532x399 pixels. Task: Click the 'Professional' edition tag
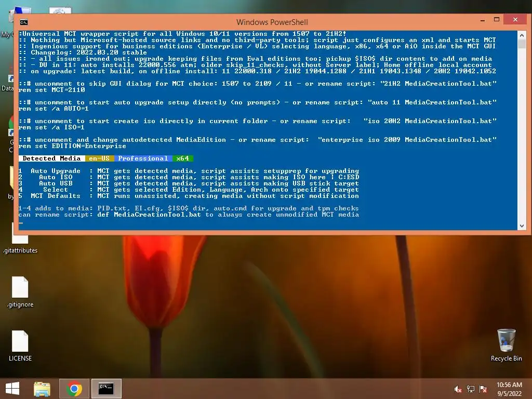143,158
